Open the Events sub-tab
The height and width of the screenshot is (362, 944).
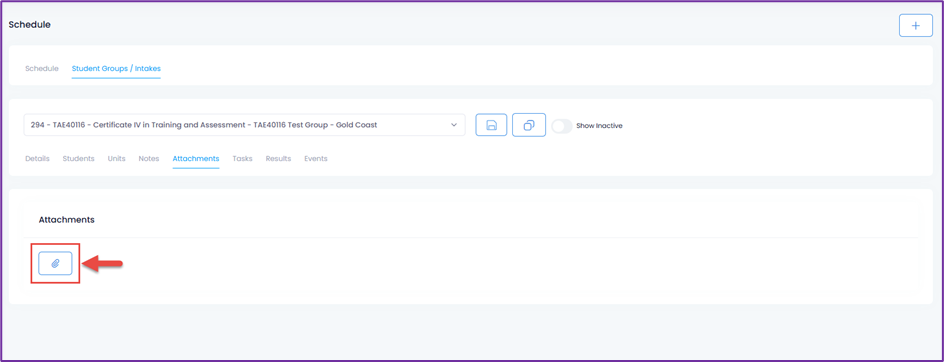coord(315,159)
